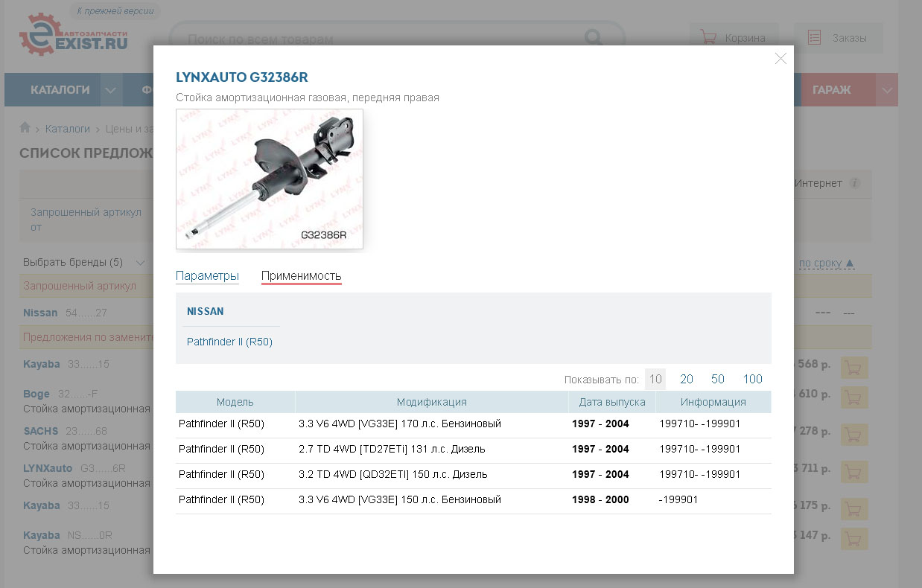Open the LYNXauto brand link
This screenshot has width=922, height=588.
[x=48, y=468]
